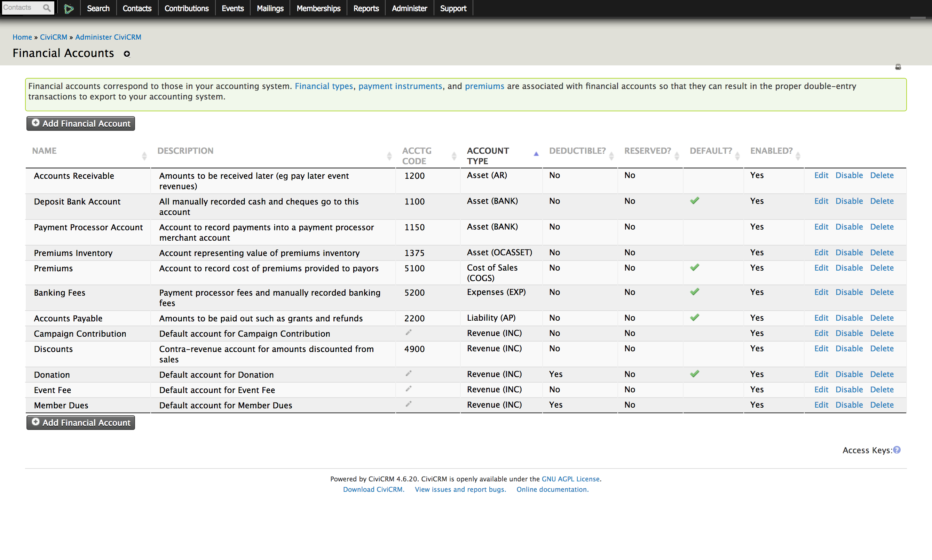Open the premiums link in info box
The image size is (932, 560).
click(484, 86)
